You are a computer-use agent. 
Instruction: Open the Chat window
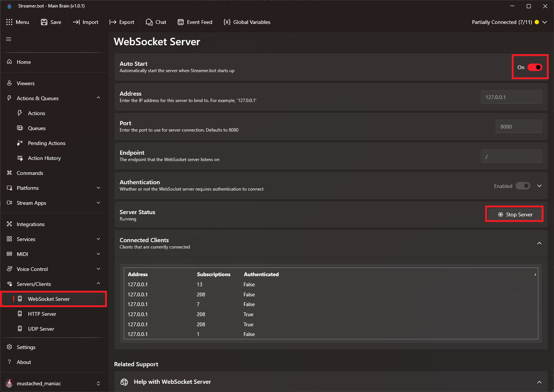pos(156,22)
